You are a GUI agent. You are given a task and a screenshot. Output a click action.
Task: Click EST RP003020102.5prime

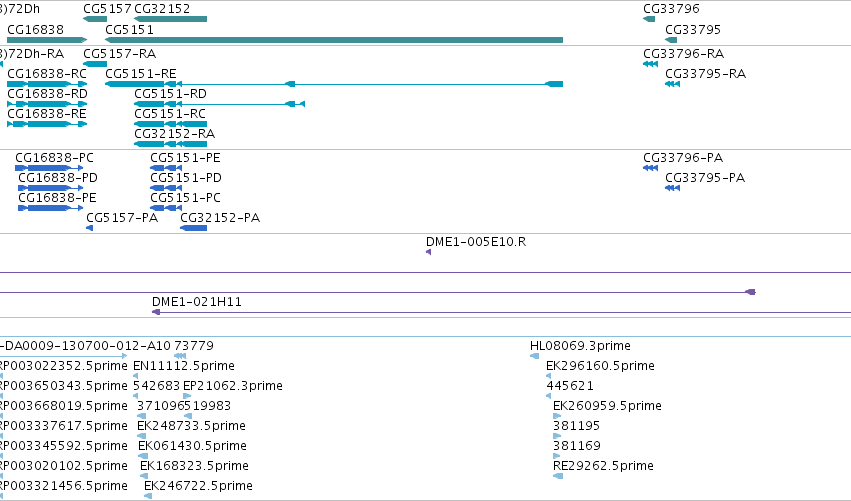(x=63, y=466)
